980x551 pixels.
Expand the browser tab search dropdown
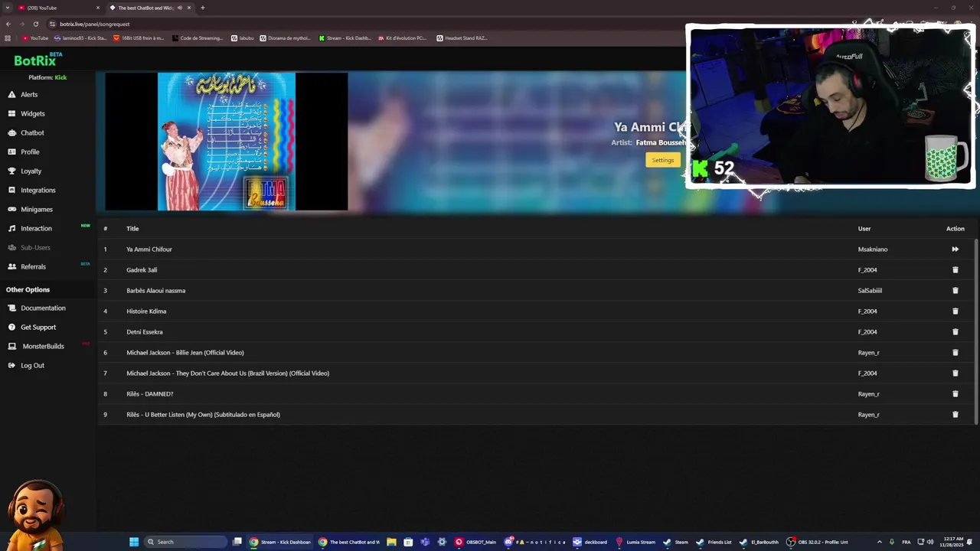click(7, 8)
